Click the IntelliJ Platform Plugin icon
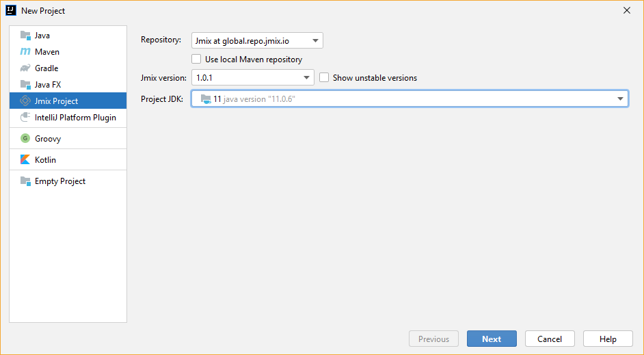Image resolution: width=644 pixels, height=355 pixels. point(25,117)
